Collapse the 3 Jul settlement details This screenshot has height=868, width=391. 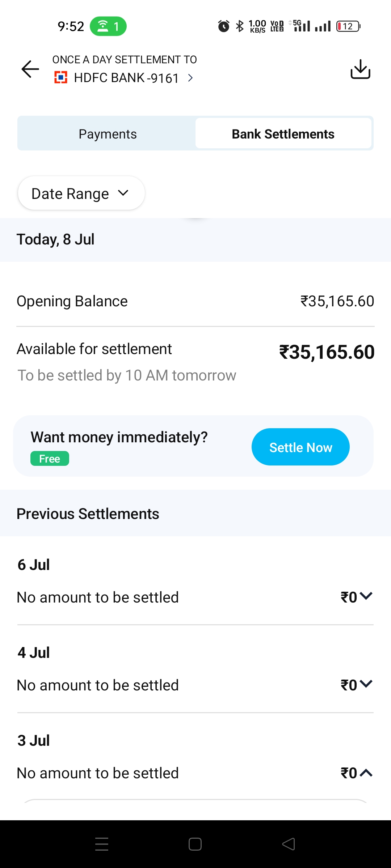tap(366, 773)
